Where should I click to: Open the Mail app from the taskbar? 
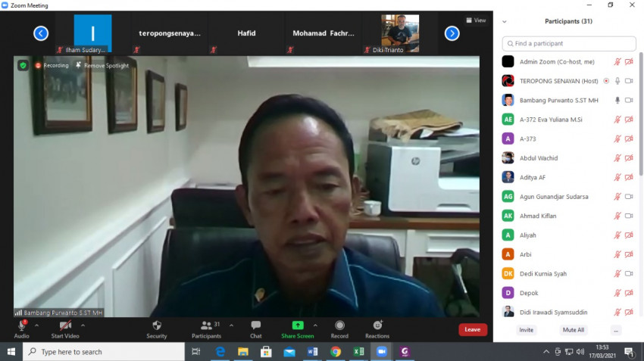(289, 352)
